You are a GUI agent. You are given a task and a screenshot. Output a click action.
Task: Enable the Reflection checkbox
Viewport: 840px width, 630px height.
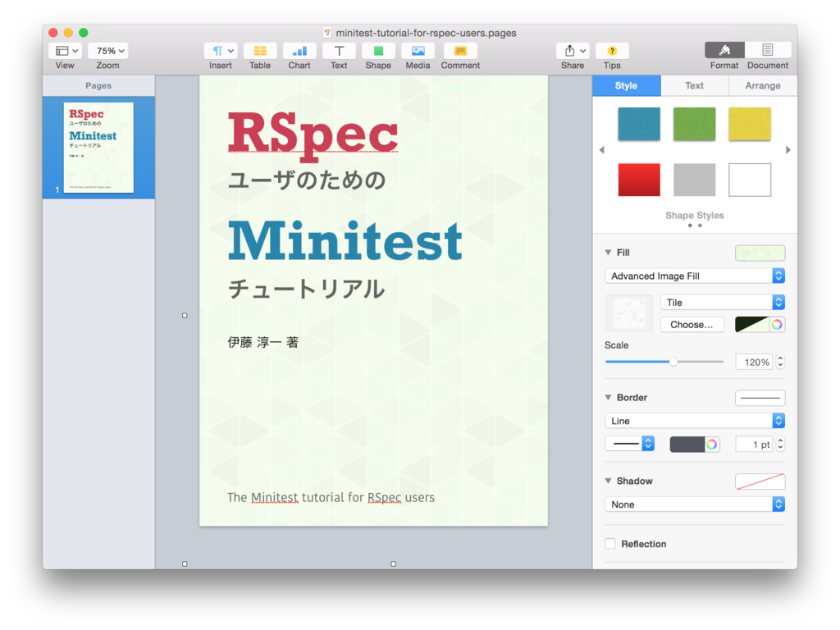coord(610,544)
